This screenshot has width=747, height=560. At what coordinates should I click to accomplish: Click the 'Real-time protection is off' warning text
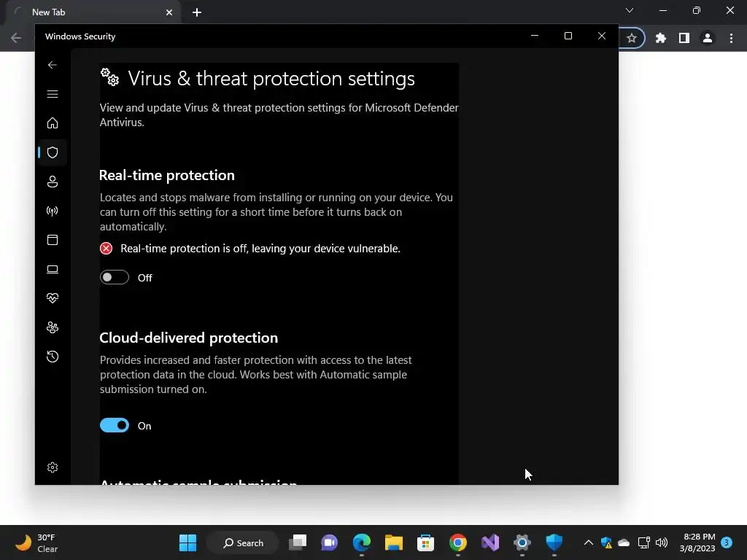coord(260,249)
